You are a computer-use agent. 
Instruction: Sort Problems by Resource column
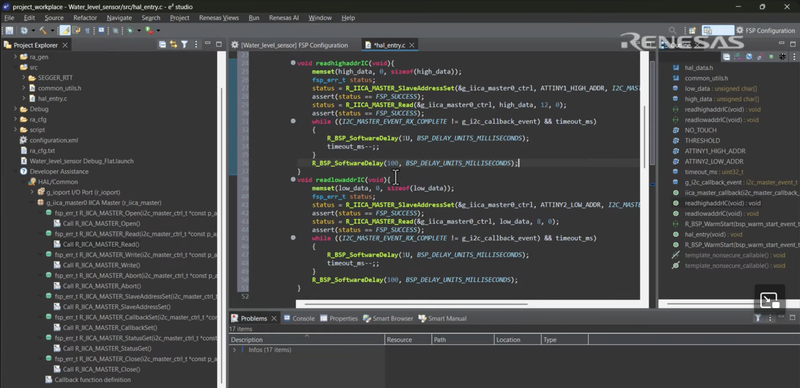[408, 340]
